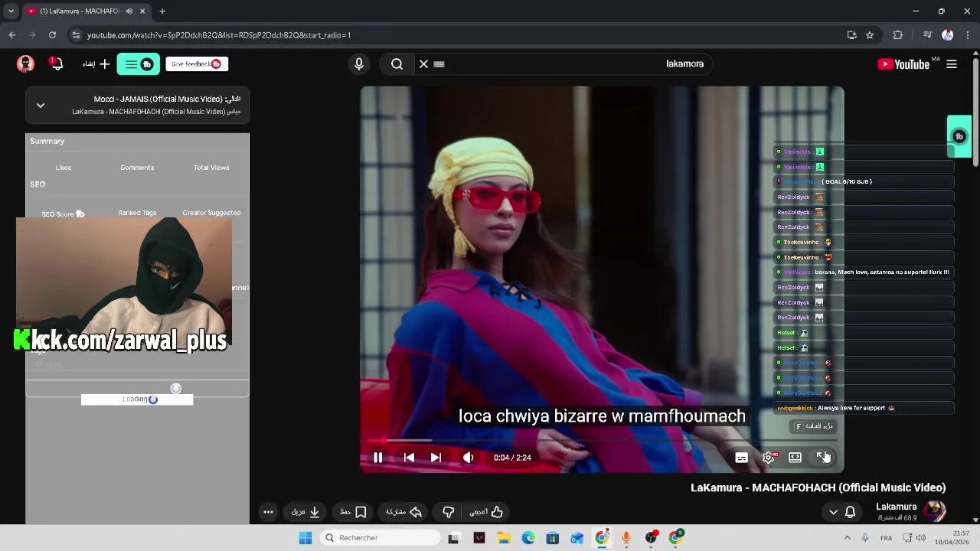Open Lakamura channel avatar

(935, 511)
